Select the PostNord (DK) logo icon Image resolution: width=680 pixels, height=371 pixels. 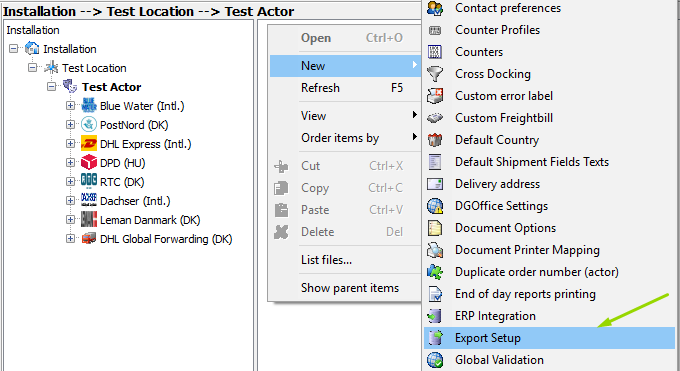(89, 125)
